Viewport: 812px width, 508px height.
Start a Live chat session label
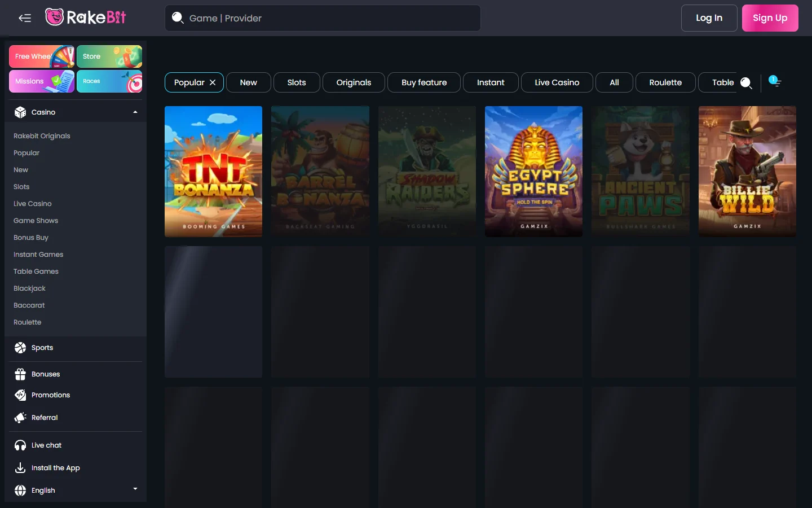46,445
